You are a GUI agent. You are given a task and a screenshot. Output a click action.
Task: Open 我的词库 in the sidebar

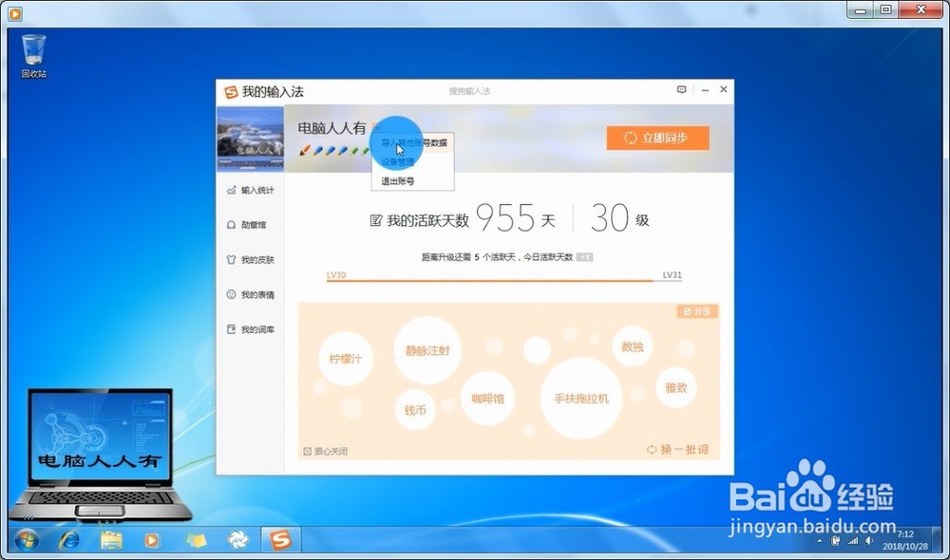[250, 329]
